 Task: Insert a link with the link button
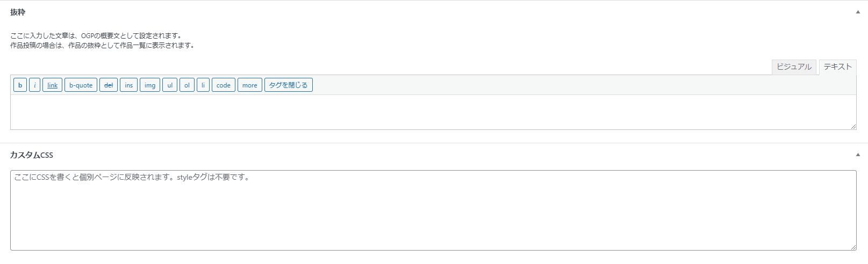coord(52,85)
